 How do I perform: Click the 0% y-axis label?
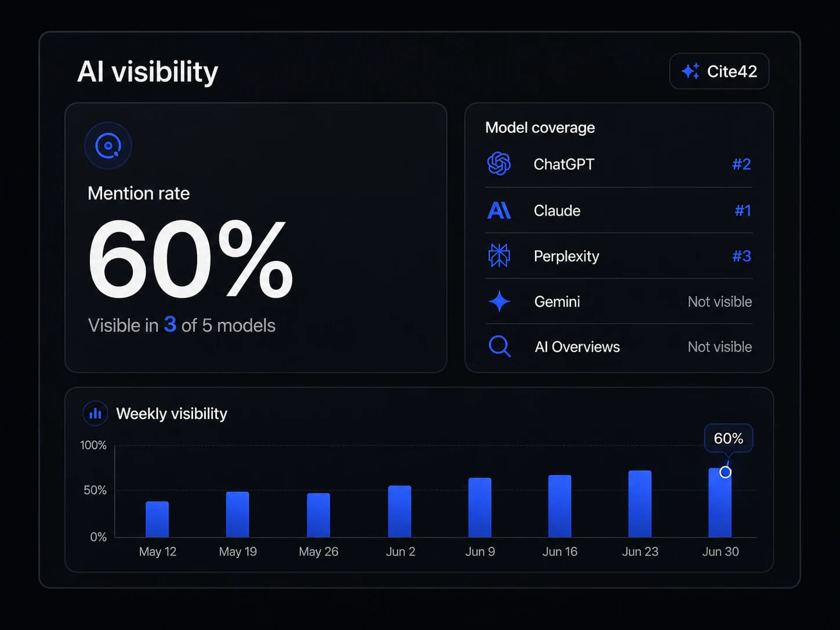(x=99, y=537)
